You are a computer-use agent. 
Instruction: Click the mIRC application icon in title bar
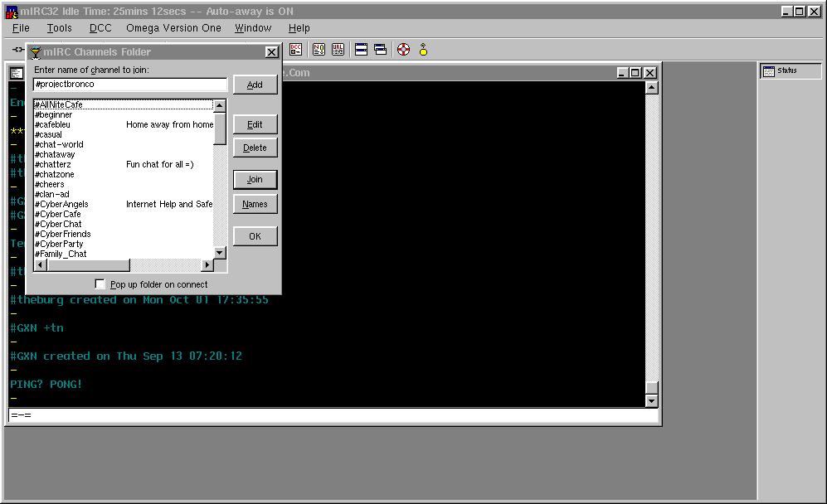pyautogui.click(x=12, y=12)
